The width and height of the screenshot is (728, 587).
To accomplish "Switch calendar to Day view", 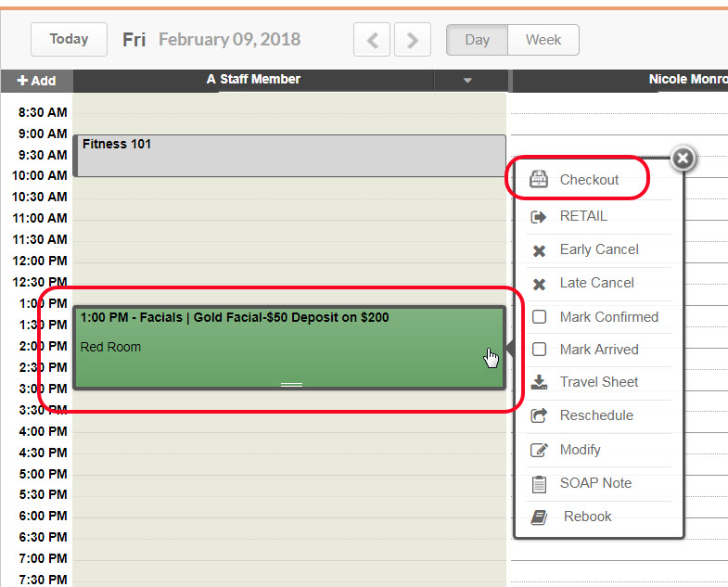I will pos(477,40).
